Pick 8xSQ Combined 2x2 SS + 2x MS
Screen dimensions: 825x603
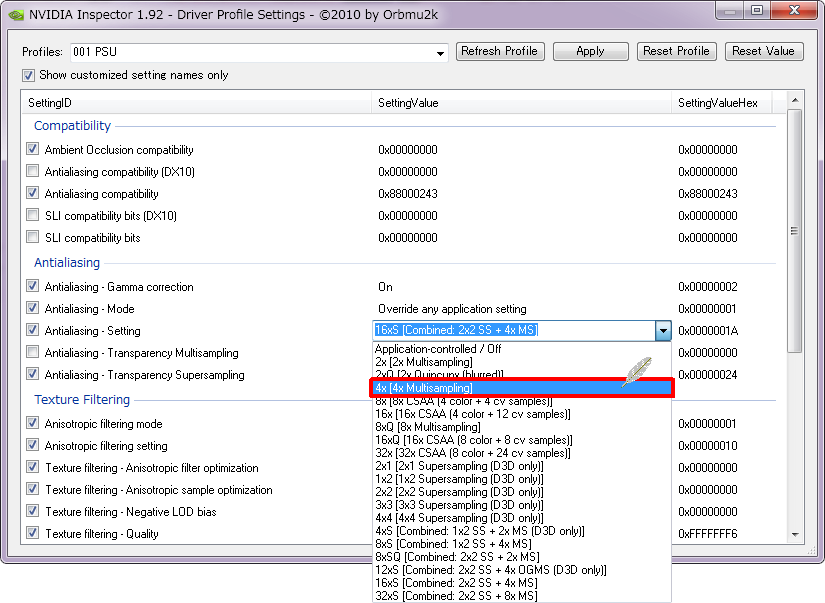pyautogui.click(x=521, y=557)
